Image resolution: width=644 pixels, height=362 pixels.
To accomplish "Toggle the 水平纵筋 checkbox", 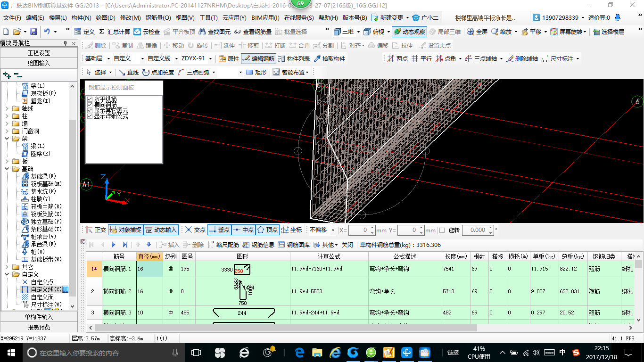I will pyautogui.click(x=90, y=99).
